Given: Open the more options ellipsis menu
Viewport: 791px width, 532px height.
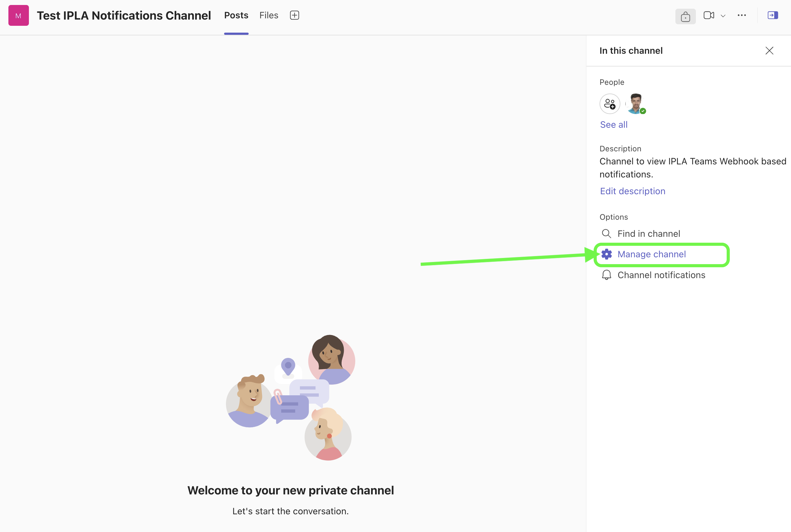Looking at the screenshot, I should click(742, 16).
